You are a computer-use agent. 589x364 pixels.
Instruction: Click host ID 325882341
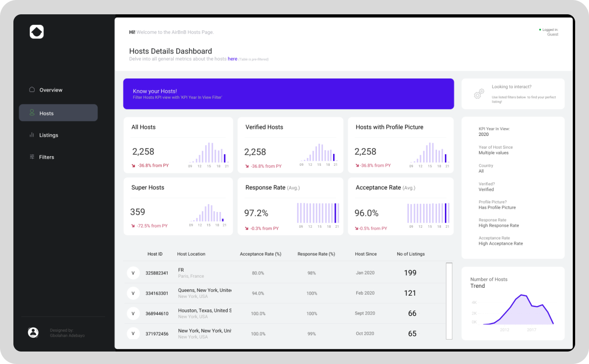157,273
